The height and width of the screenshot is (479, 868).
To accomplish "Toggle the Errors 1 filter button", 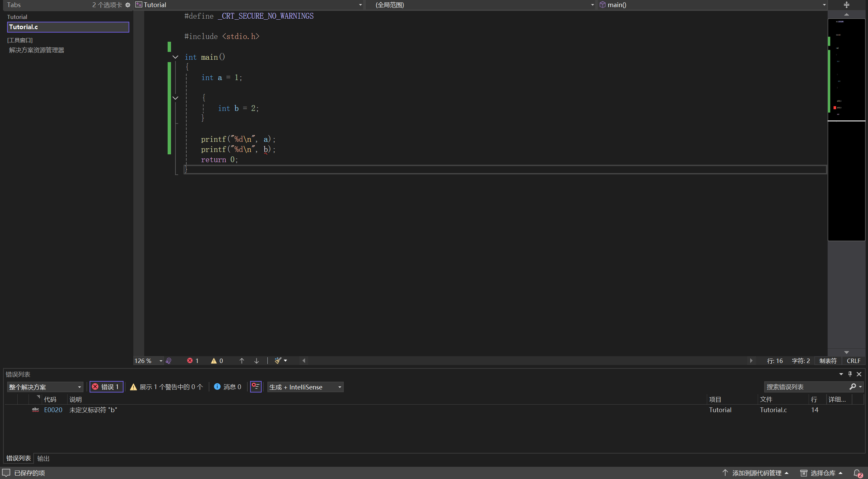I will click(x=106, y=387).
